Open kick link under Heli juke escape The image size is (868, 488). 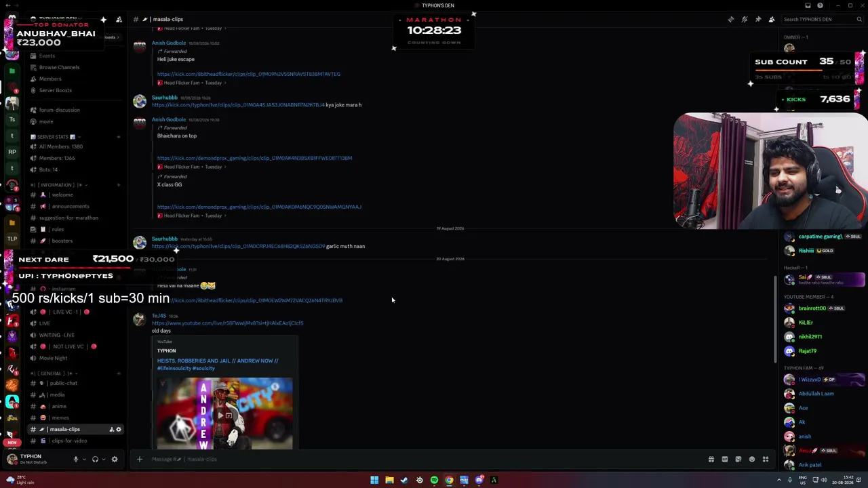tap(249, 74)
